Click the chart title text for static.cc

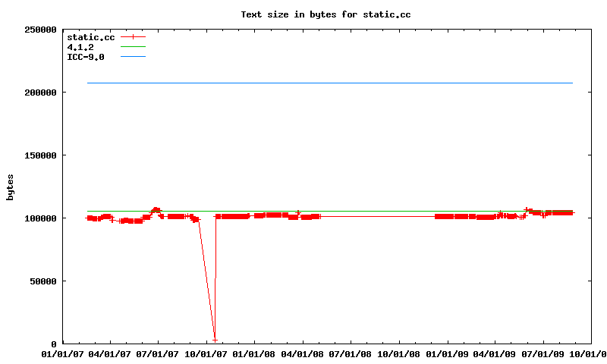(x=326, y=14)
